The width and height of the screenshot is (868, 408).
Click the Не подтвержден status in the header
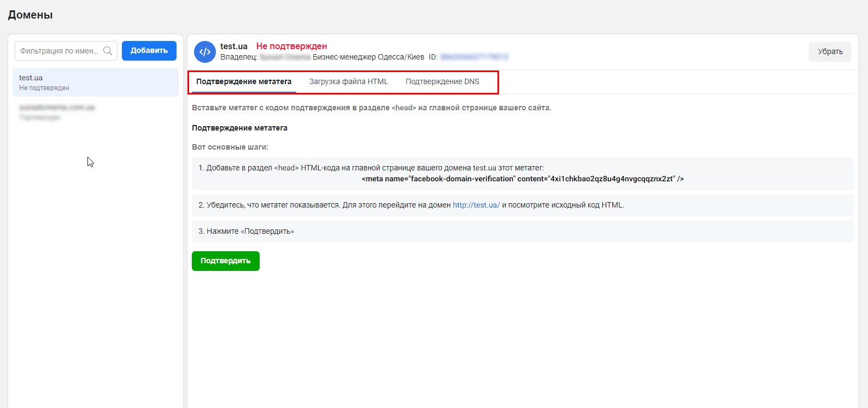pyautogui.click(x=291, y=46)
